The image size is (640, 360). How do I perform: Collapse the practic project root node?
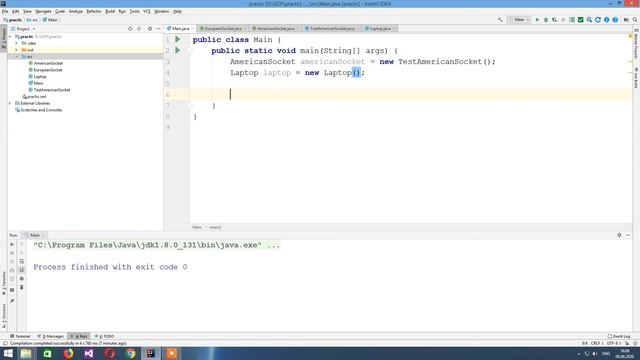point(11,37)
